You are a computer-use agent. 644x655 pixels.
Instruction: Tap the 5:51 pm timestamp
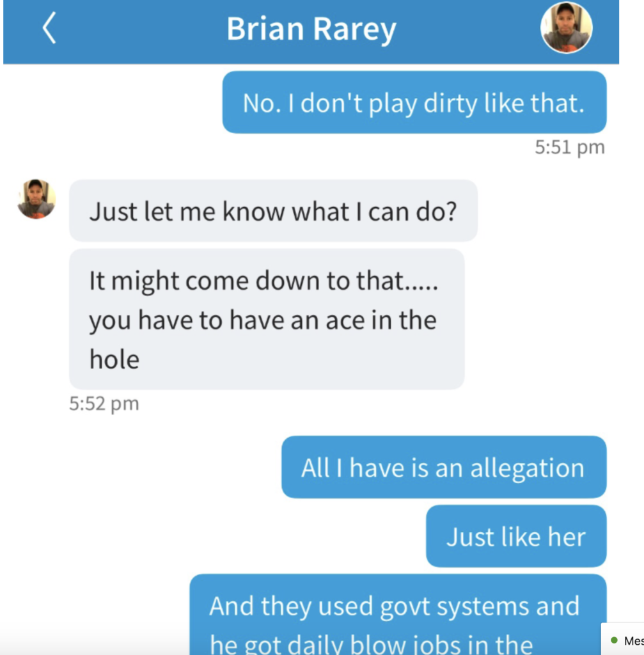click(x=570, y=147)
